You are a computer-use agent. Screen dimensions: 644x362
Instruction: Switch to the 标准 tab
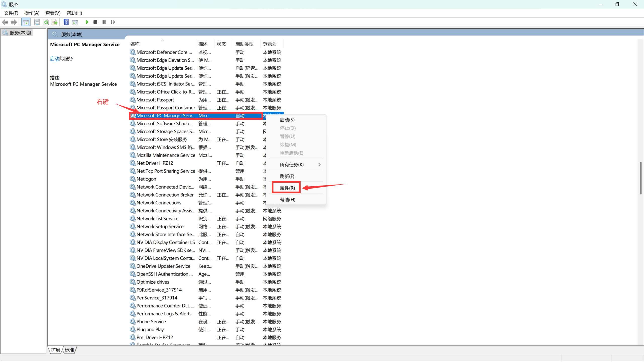click(69, 350)
